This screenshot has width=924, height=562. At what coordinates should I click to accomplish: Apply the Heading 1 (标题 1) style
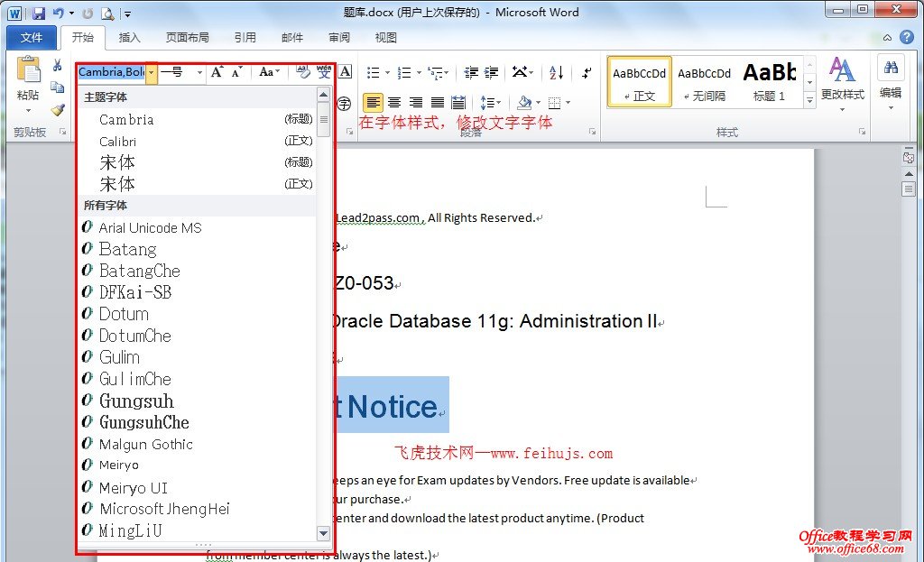pyautogui.click(x=770, y=82)
